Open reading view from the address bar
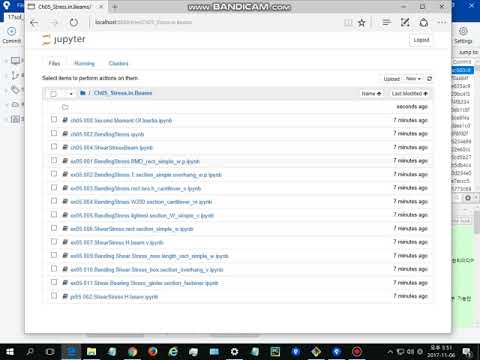This screenshot has height=360, width=480. [x=348, y=23]
